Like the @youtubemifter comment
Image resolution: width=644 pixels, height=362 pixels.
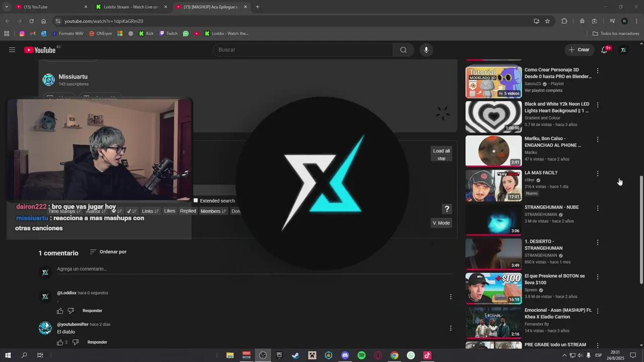(x=60, y=342)
